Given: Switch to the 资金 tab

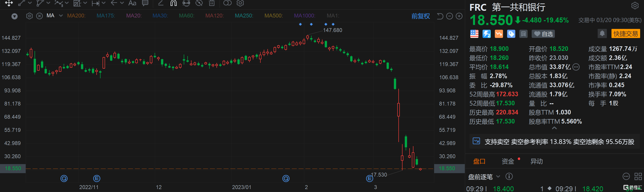Looking at the screenshot, I should [508, 162].
